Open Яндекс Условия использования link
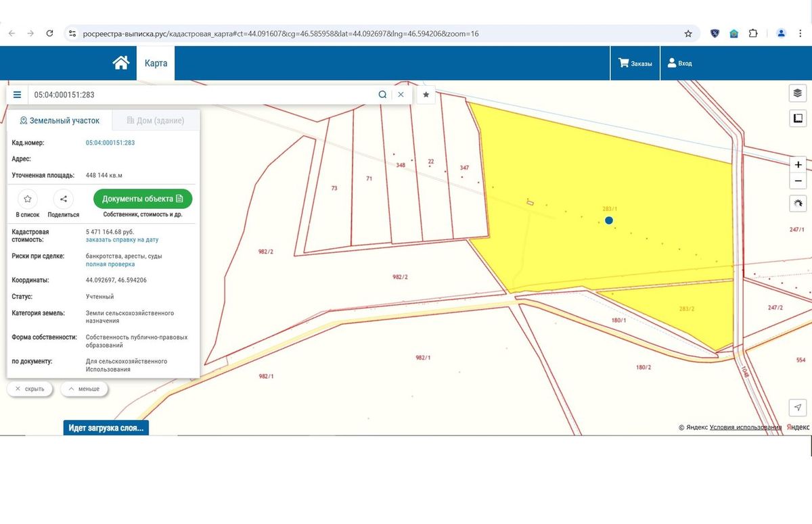The height and width of the screenshot is (524, 812). pos(746,427)
